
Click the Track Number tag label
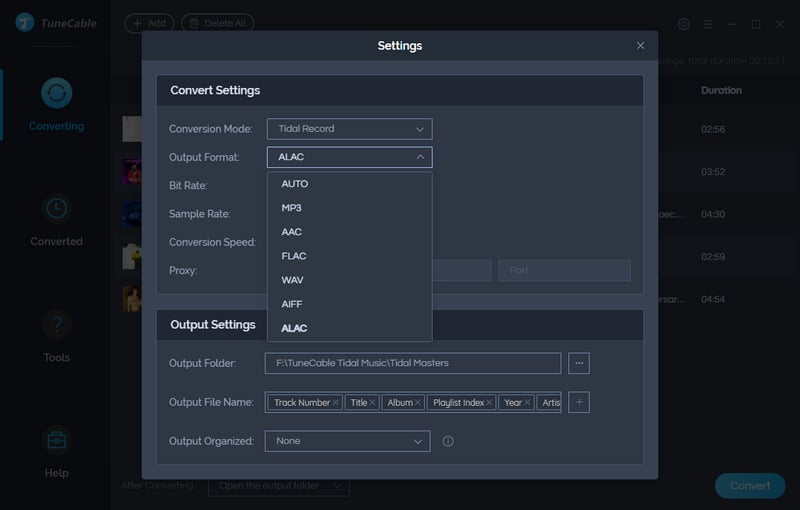coord(302,402)
